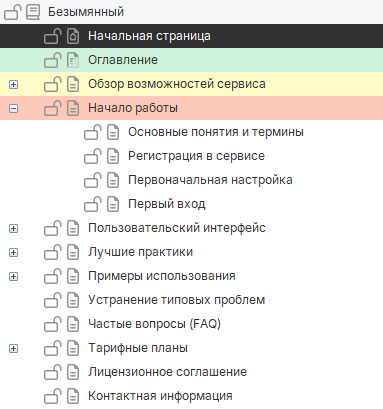Select the Лицензионное соглашение topic
This screenshot has height=409, width=383.
tap(168, 372)
